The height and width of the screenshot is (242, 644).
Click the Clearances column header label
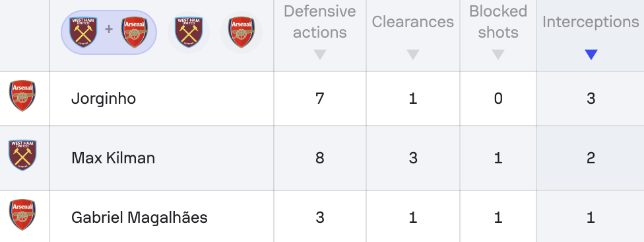[413, 22]
